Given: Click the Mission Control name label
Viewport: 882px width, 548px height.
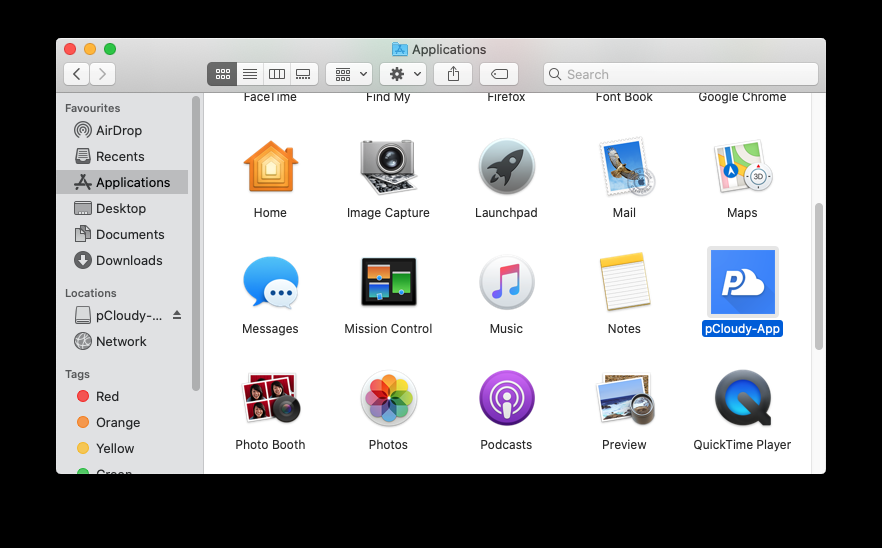Looking at the screenshot, I should pyautogui.click(x=388, y=329).
